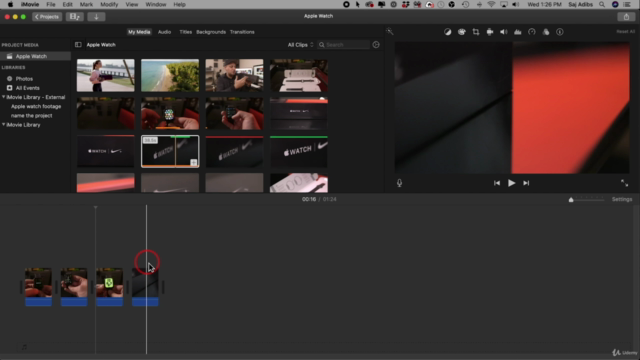Select third timeline clip with green watch
The width and height of the screenshot is (640, 360).
pos(109,287)
